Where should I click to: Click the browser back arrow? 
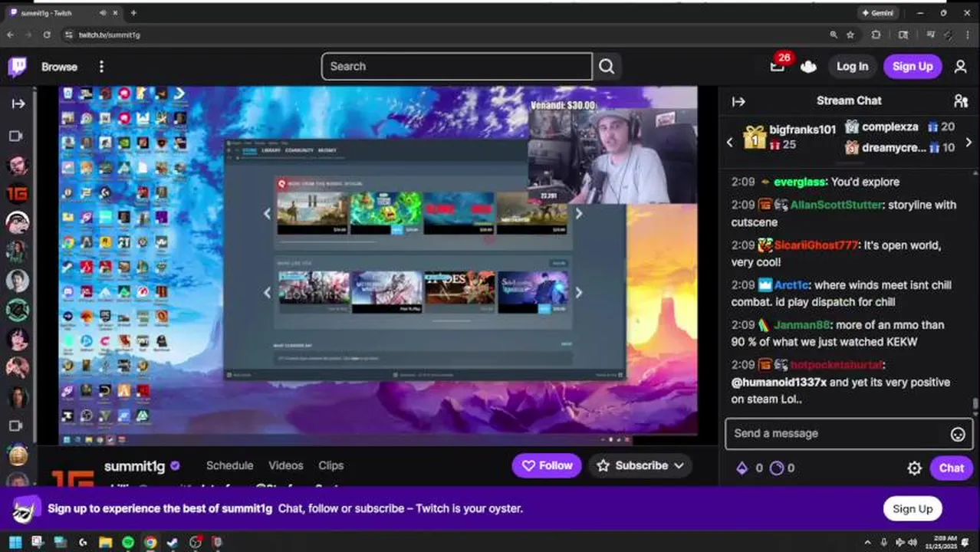[x=10, y=34]
